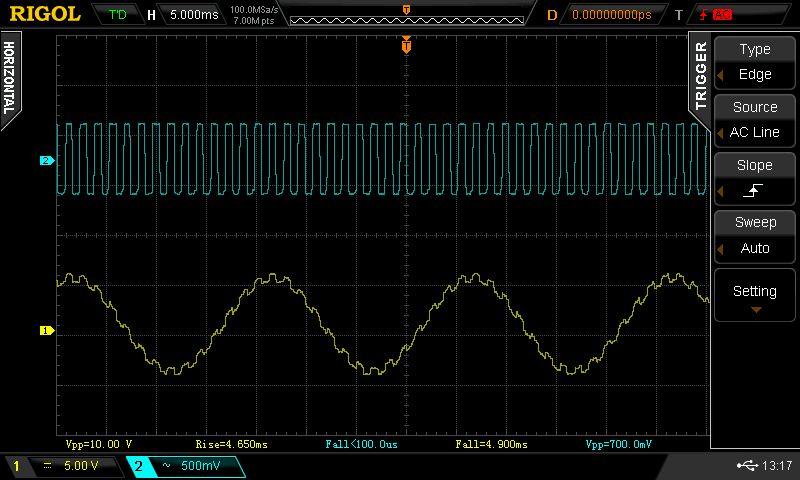Select channel 1 label at 5.00 V
Screen dimensions: 800x480
pyautogui.click(x=63, y=466)
